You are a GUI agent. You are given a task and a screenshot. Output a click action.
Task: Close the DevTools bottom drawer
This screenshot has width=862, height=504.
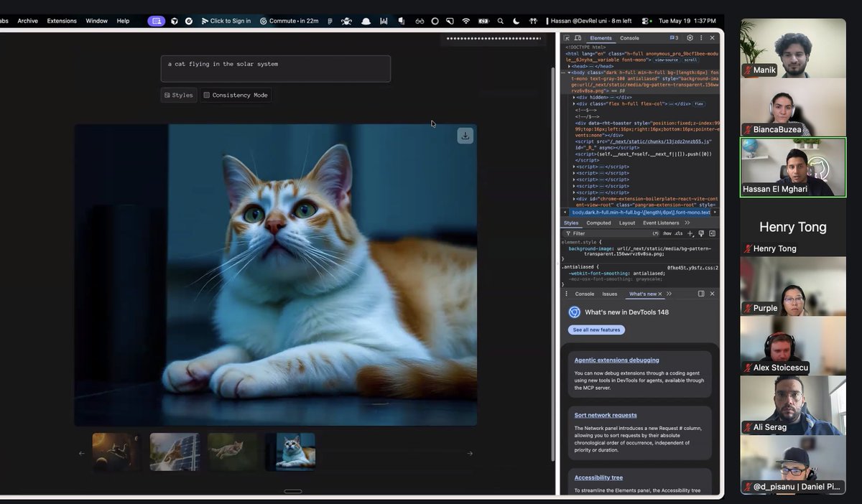pyautogui.click(x=713, y=294)
